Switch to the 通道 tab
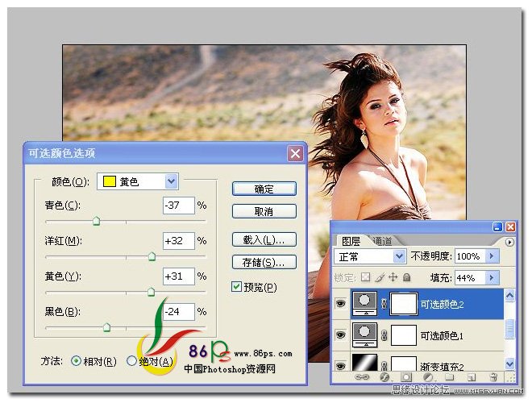532x403 pixels. pyautogui.click(x=383, y=241)
